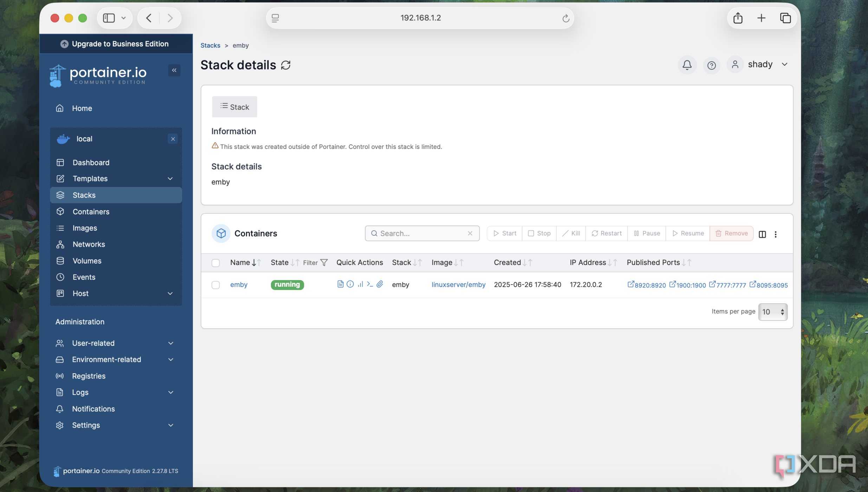Follow the Stacks breadcrumb link
868x492 pixels.
(210, 46)
